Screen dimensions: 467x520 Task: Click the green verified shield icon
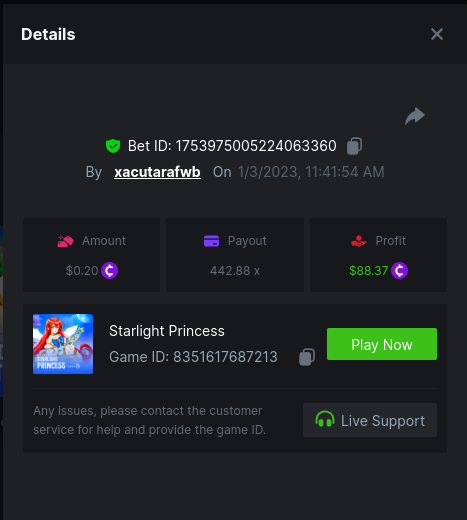[113, 146]
